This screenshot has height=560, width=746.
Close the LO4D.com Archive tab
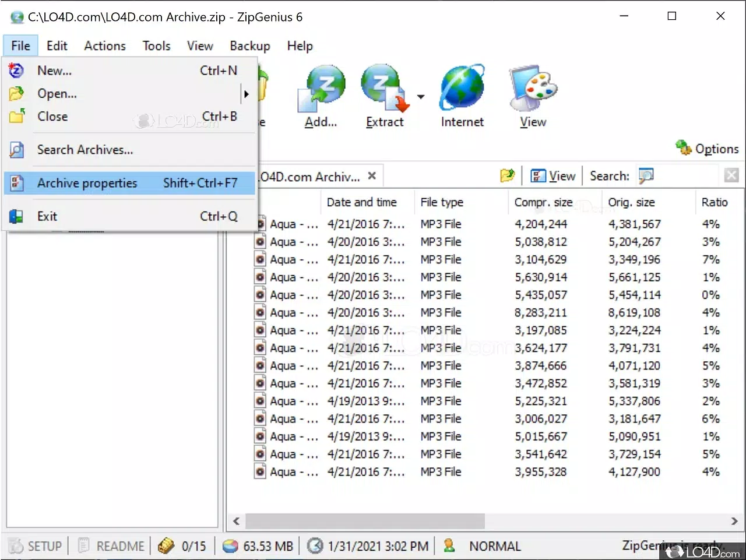372,175
